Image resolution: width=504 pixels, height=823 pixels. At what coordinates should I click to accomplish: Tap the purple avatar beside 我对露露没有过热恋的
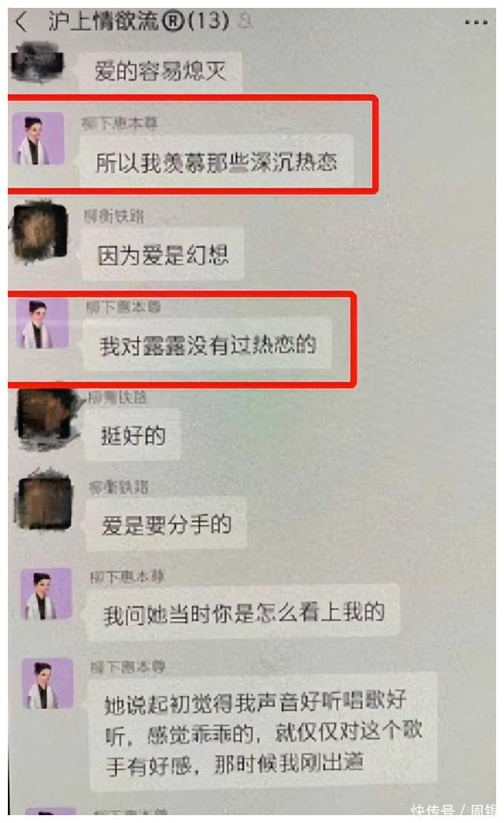[x=43, y=324]
